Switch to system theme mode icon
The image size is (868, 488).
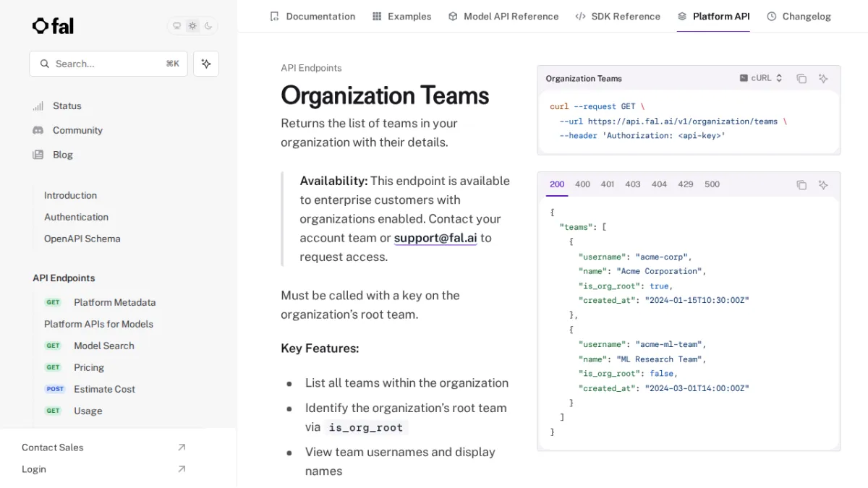click(176, 26)
